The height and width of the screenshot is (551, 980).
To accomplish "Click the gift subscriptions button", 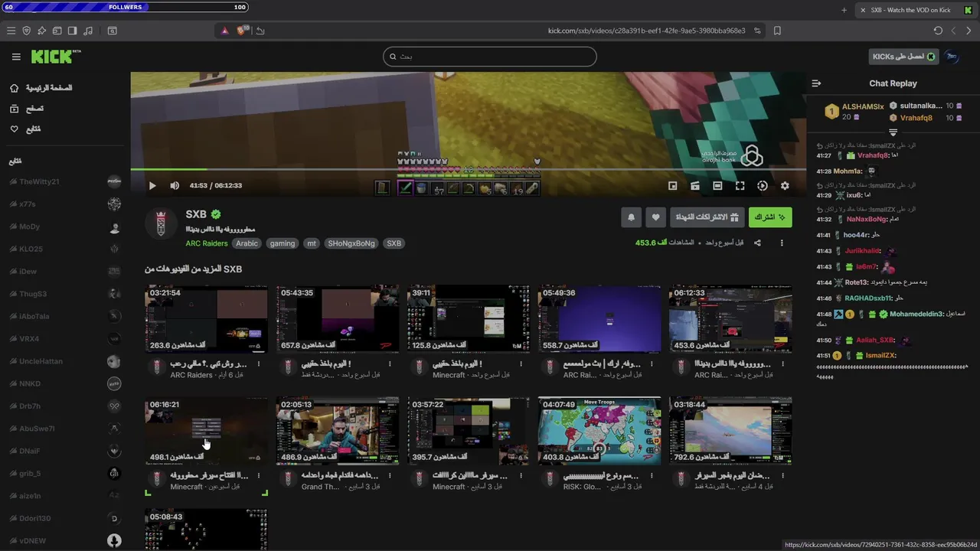I will [x=707, y=217].
